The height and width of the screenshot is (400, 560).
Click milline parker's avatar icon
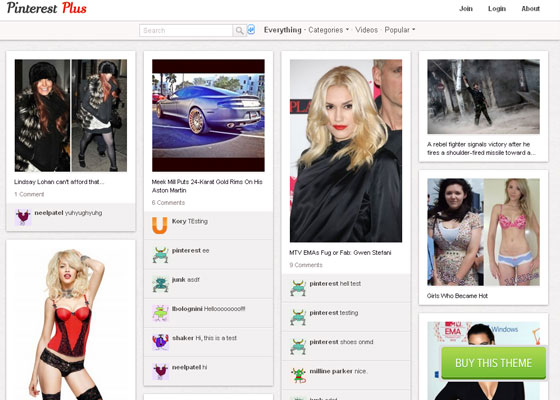click(298, 376)
